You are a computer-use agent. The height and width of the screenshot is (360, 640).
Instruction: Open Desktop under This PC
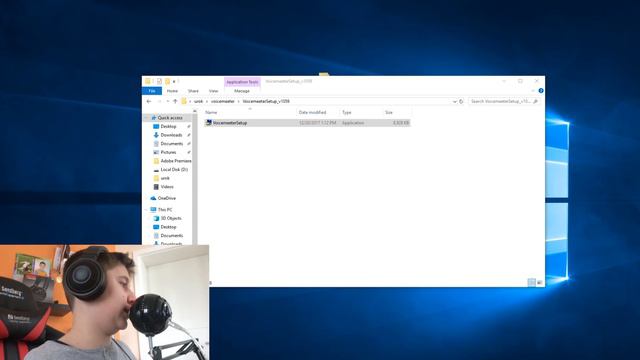[x=169, y=227]
